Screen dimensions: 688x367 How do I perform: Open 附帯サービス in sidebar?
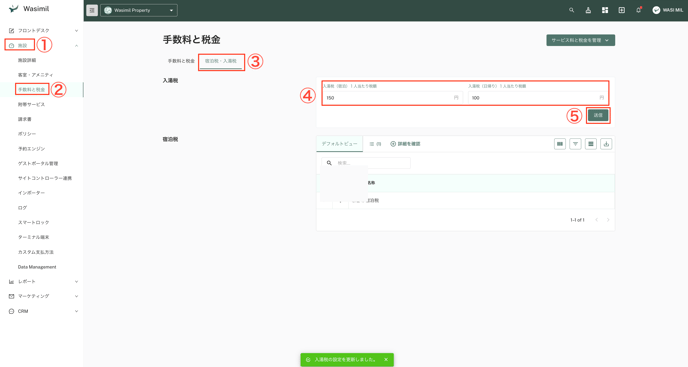(31, 104)
